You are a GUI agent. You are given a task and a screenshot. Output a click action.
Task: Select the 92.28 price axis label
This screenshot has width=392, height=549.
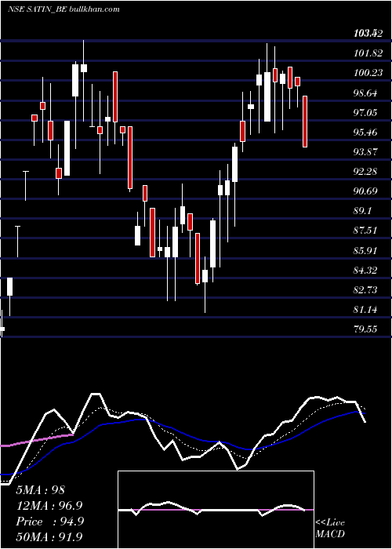point(365,172)
